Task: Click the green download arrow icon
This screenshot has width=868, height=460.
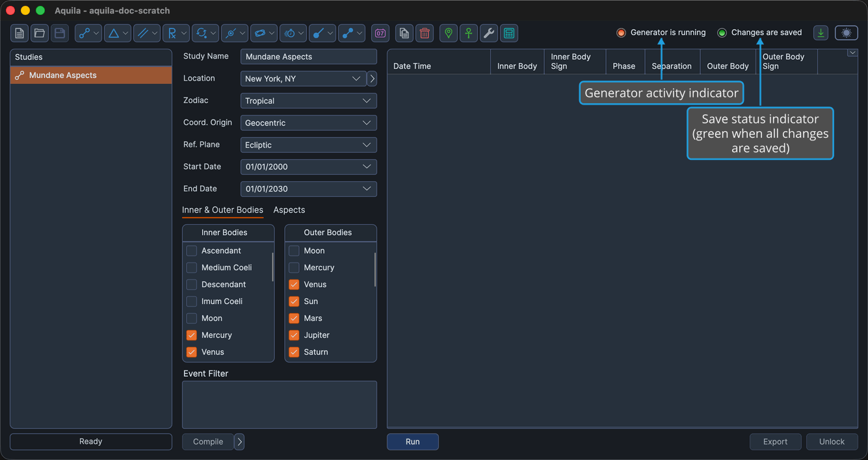Action: pyautogui.click(x=821, y=33)
